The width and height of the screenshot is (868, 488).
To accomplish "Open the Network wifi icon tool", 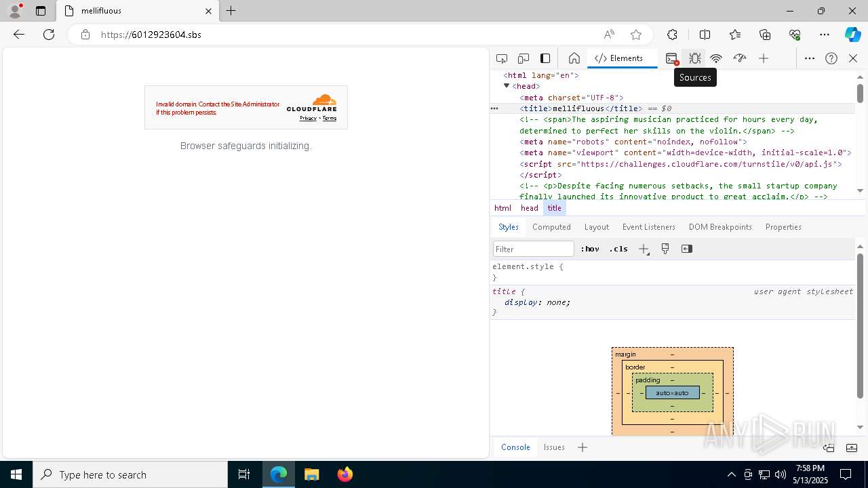I will tap(716, 58).
